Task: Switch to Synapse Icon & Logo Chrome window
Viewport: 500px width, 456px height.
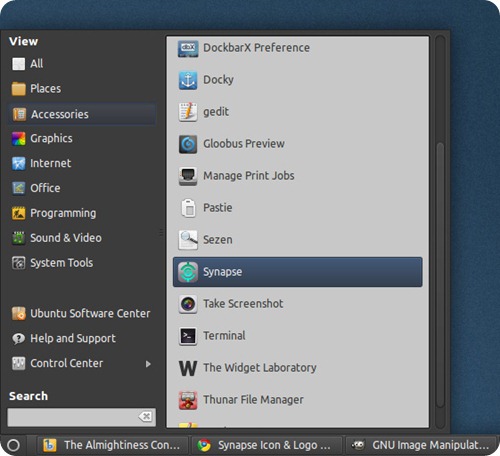Action: coord(267,445)
